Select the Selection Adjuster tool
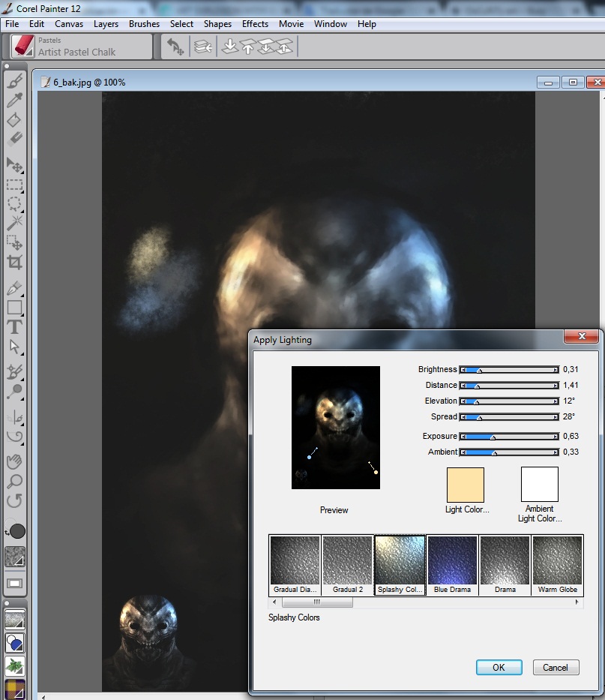 (14, 242)
